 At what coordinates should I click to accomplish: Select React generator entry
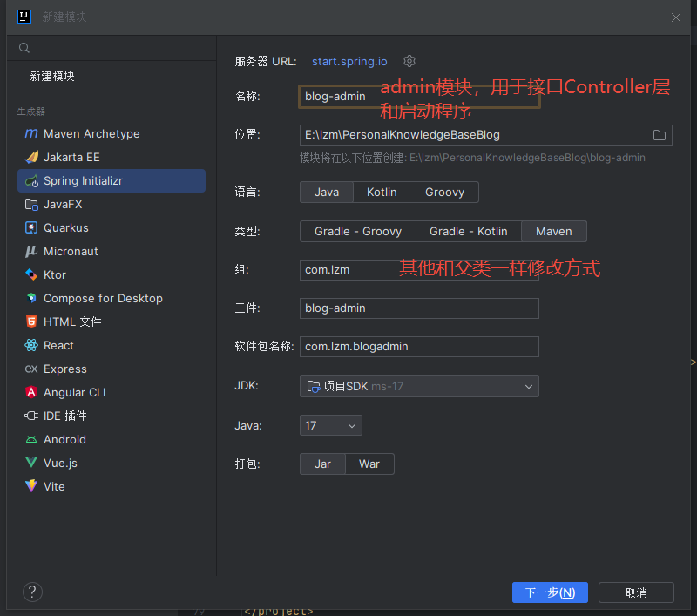coord(112,346)
